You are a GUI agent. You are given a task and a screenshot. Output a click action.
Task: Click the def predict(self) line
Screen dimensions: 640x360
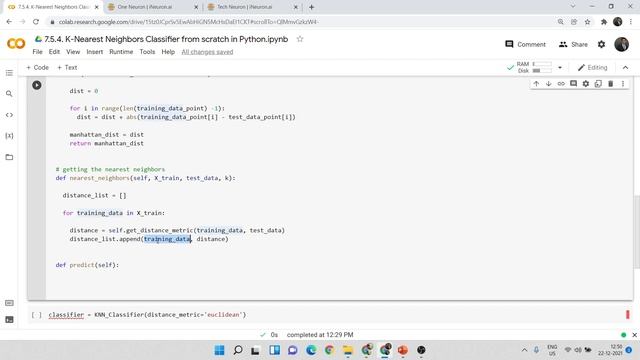87,265
